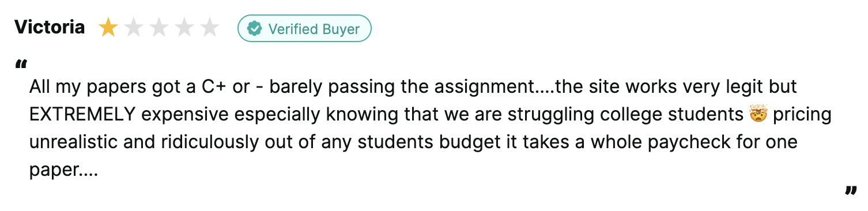Viewport: 868px width, 211px height.
Task: Click the word EXTREMELY in review
Action: (x=82, y=115)
